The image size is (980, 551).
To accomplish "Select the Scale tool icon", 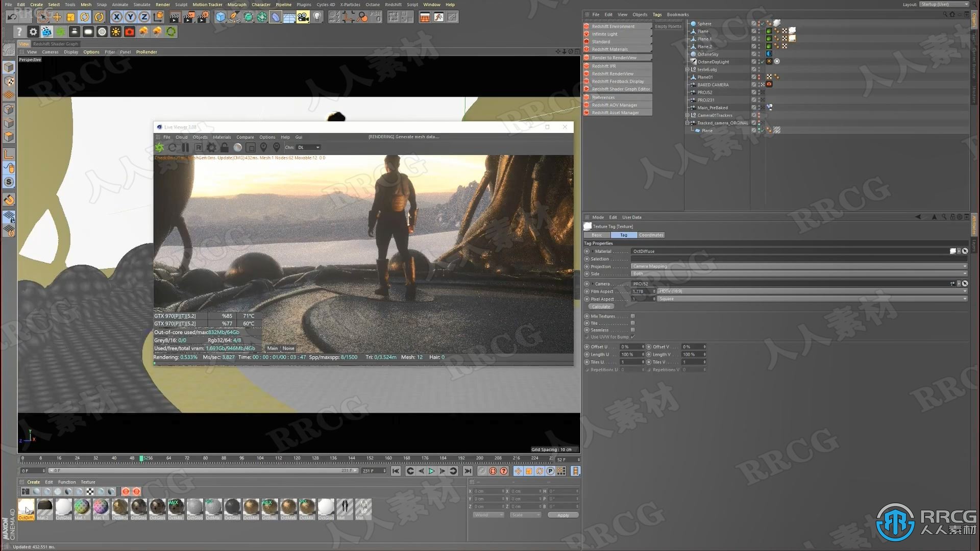I will 70,17.
